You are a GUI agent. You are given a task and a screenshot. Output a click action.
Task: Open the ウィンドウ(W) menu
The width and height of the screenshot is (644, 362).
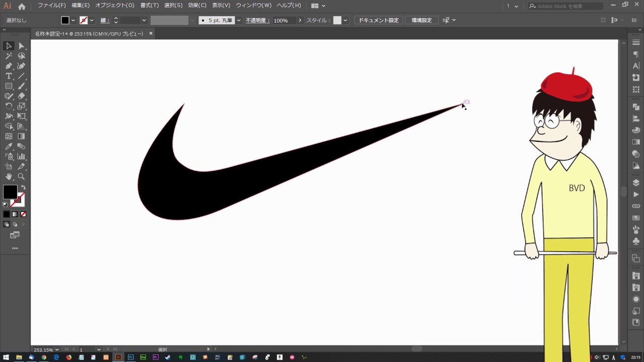coord(254,6)
